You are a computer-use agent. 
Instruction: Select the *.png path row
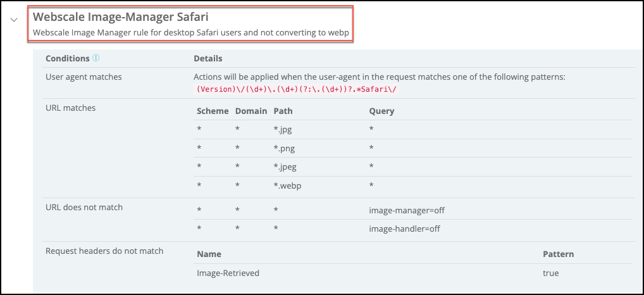(286, 148)
